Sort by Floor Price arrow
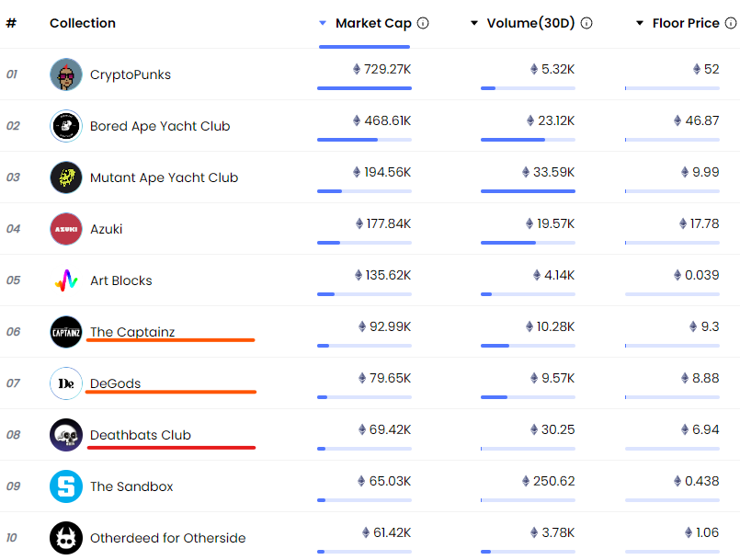 click(x=640, y=23)
